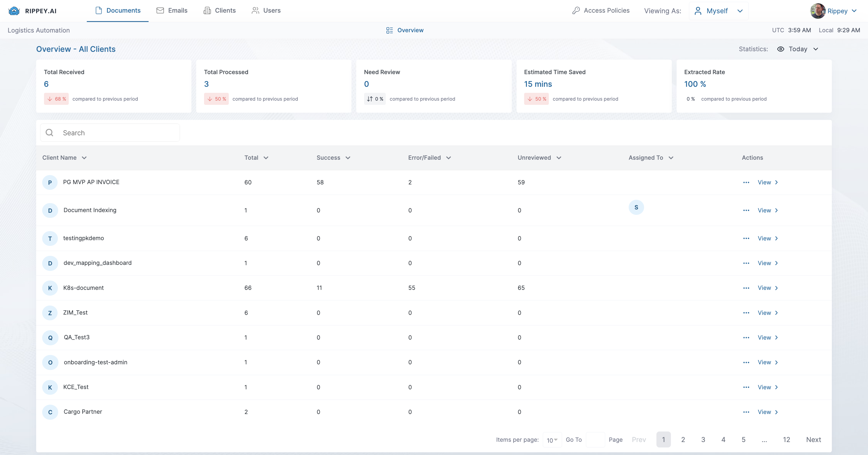Open the three-dots menu for PG MVP AP INVOICE

pos(746,182)
